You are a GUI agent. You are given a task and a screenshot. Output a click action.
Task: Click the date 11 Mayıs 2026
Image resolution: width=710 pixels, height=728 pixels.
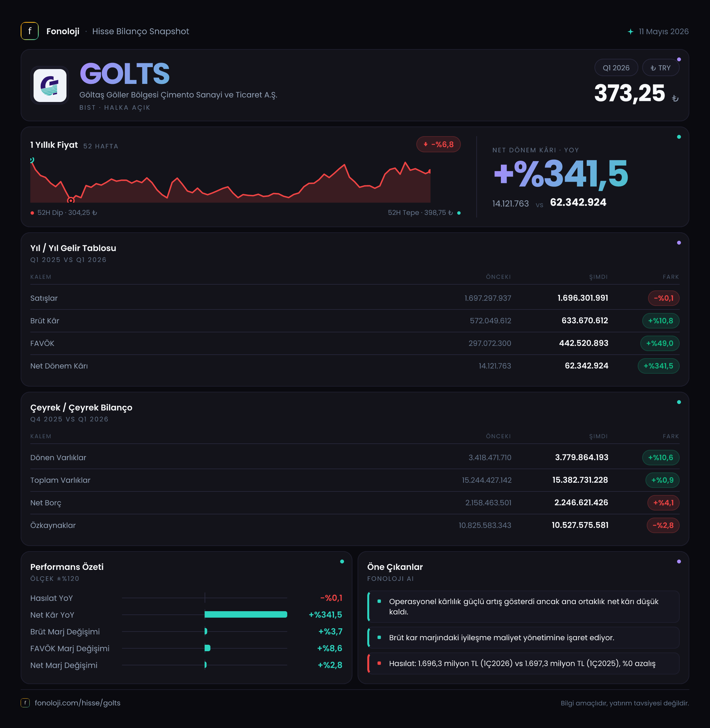point(664,32)
